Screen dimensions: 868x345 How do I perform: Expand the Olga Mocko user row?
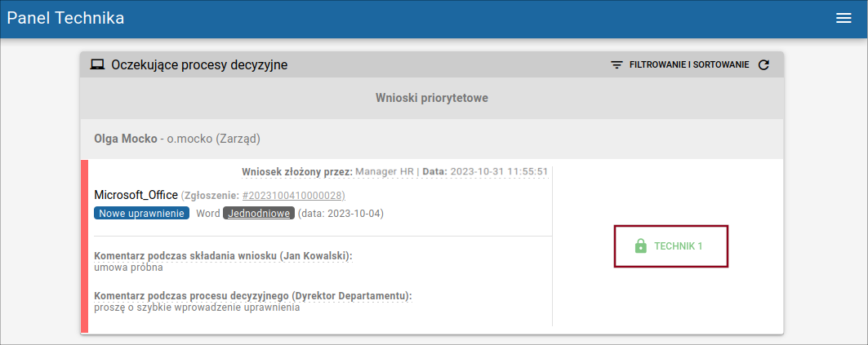coord(432,139)
